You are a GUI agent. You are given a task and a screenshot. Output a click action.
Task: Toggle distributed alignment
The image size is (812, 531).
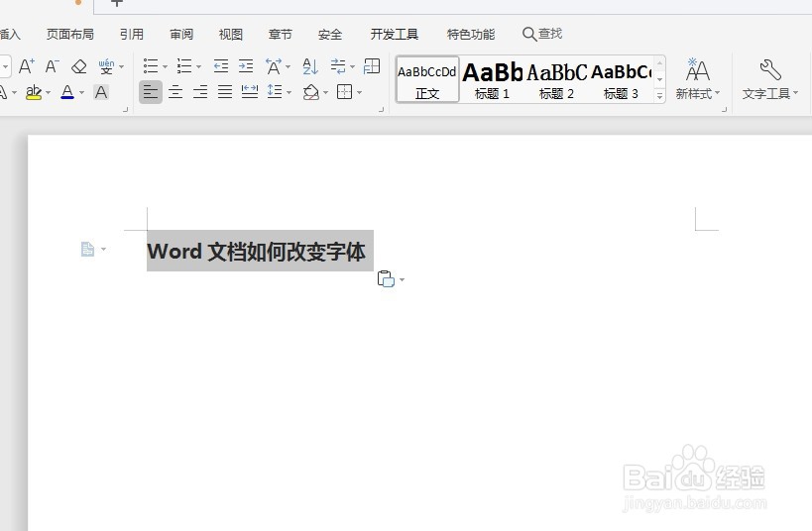[x=250, y=92]
